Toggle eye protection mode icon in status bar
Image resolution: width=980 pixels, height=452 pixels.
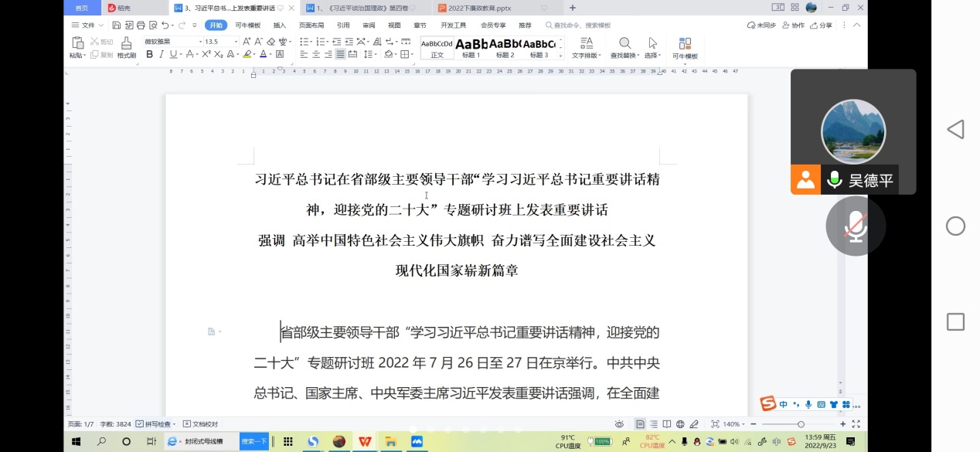(619, 424)
